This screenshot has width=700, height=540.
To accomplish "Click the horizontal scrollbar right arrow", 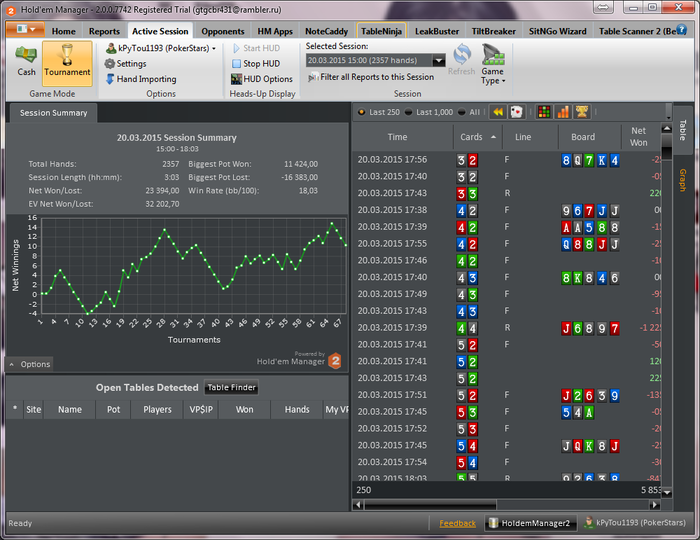I will (x=654, y=505).
